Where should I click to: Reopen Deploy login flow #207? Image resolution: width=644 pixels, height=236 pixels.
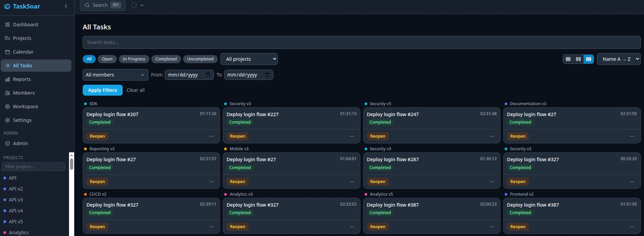coord(97,136)
